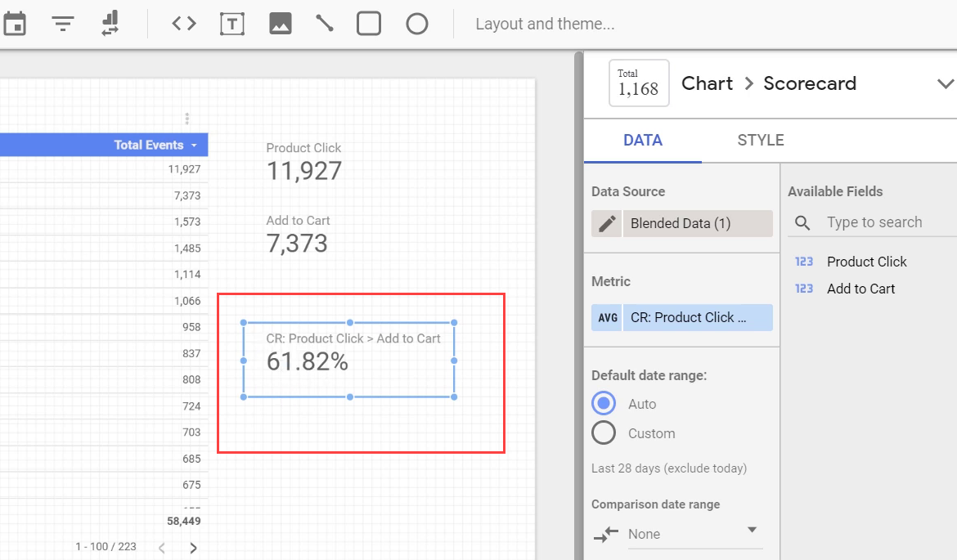Edit the blended data source pencil icon
The image size is (957, 560).
[607, 223]
